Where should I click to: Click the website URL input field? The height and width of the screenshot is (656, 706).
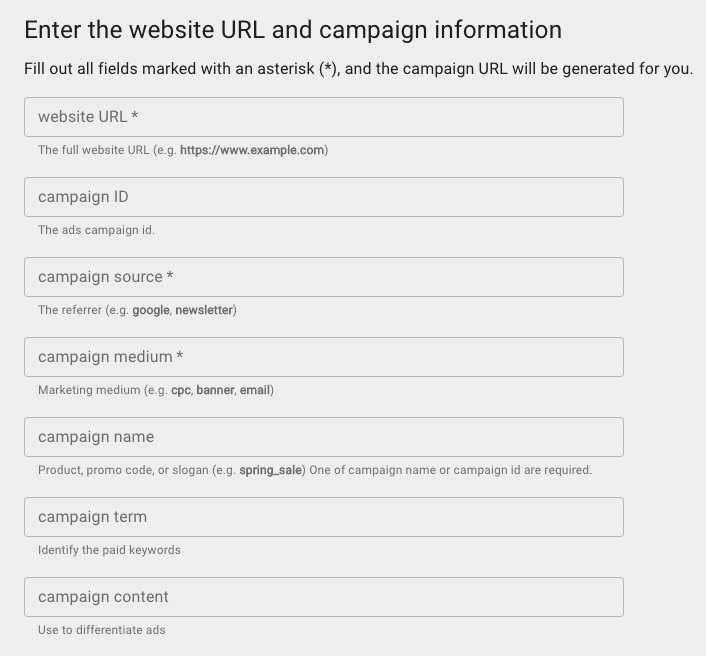tap(323, 117)
